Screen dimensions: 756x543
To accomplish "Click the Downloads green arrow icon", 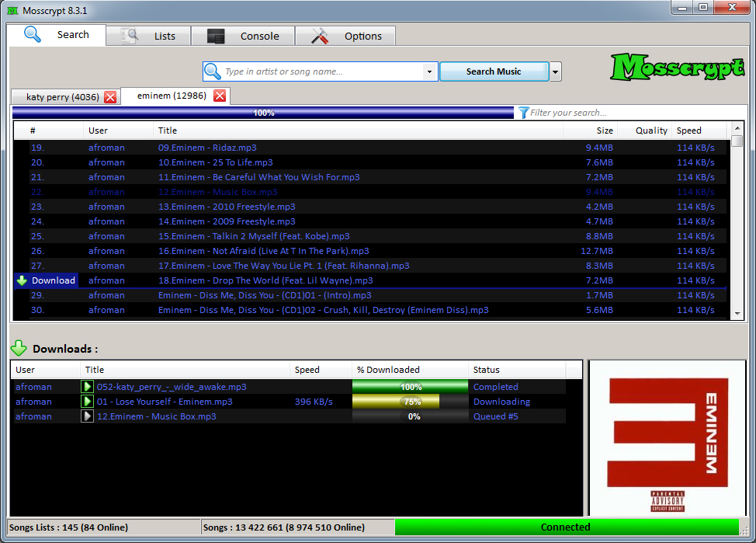I will (x=19, y=348).
